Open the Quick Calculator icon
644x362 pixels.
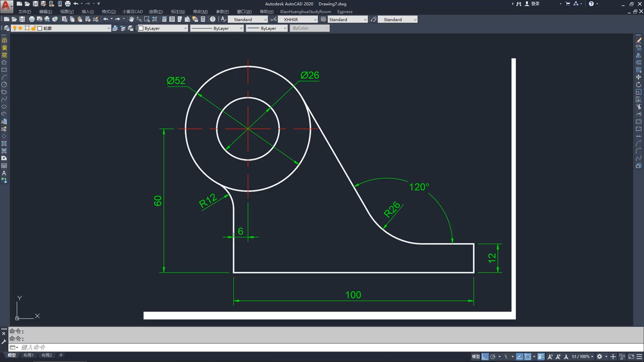pos(203,19)
